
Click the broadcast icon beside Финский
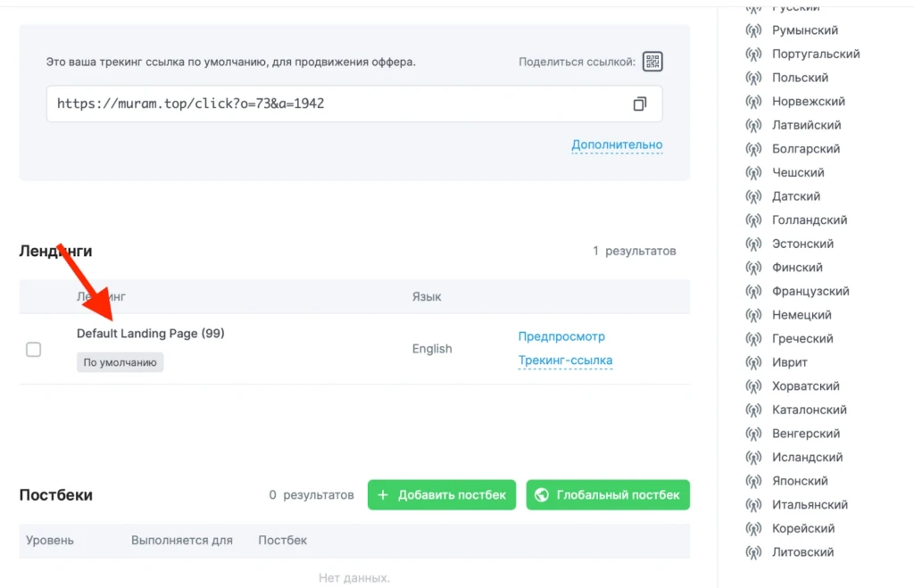click(x=753, y=268)
